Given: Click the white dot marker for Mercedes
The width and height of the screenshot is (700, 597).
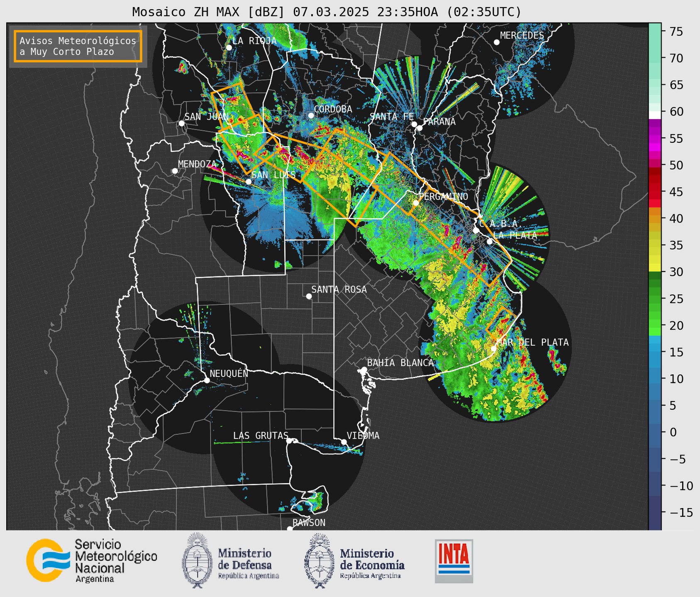Looking at the screenshot, I should (x=496, y=42).
